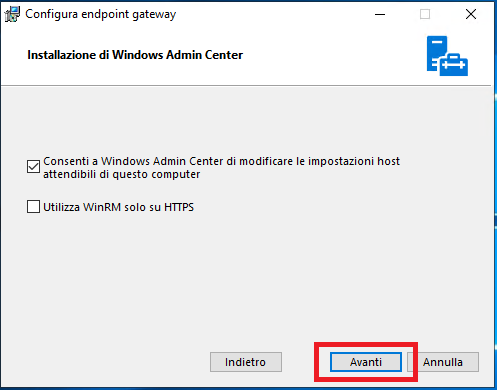Click the 'attendibili di questo computer' text line
The width and height of the screenshot is (497, 390).
[122, 174]
